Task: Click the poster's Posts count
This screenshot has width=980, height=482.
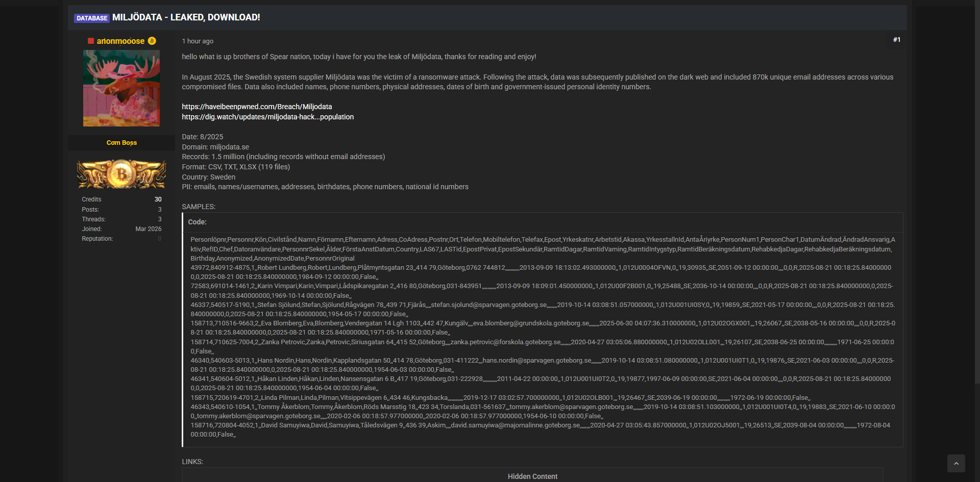Action: [159, 210]
